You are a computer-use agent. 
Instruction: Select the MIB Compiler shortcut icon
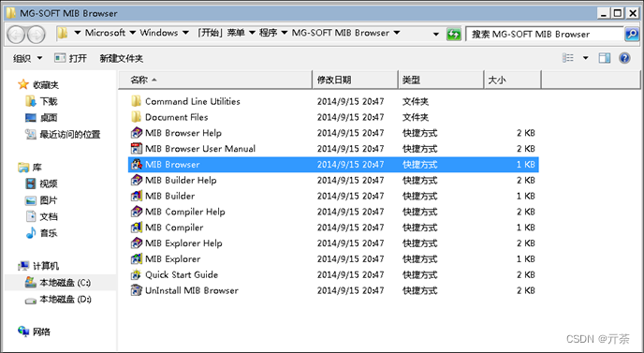(x=136, y=228)
